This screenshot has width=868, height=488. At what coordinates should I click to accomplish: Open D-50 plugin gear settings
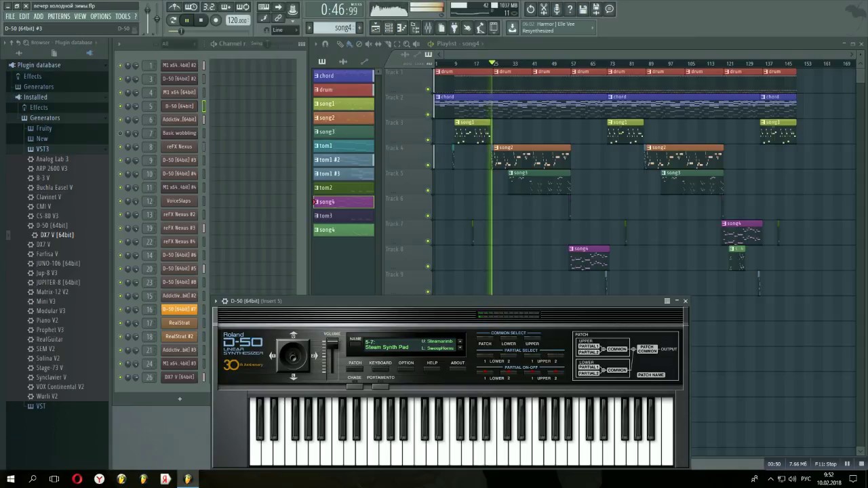click(x=224, y=301)
